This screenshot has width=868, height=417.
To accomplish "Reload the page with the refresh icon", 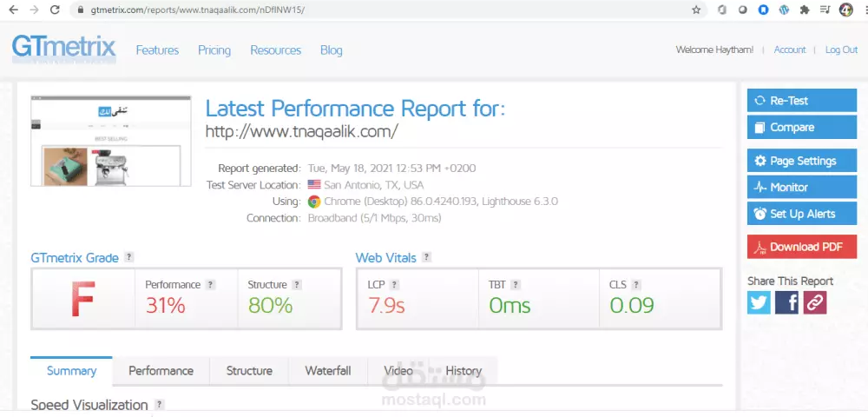I will 55,10.
